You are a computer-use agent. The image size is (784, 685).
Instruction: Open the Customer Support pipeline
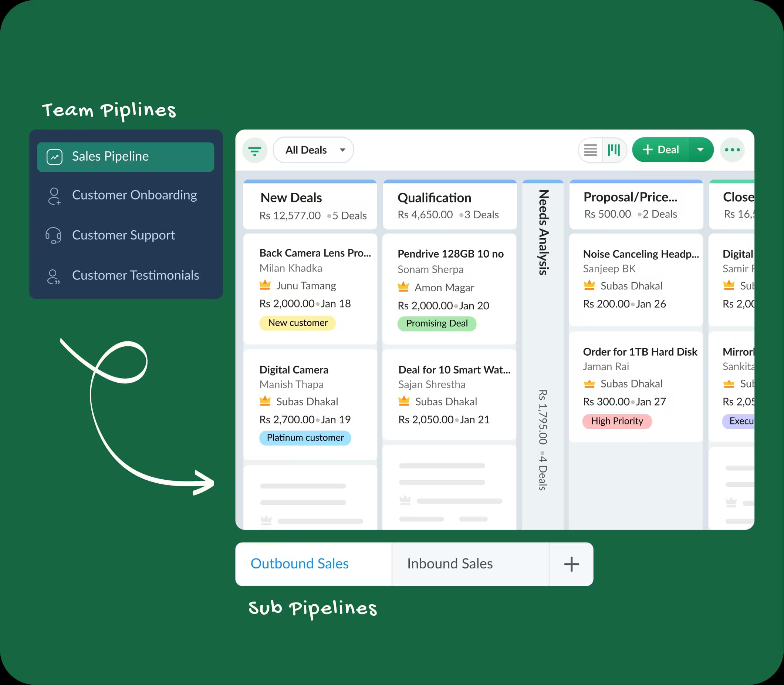(125, 235)
